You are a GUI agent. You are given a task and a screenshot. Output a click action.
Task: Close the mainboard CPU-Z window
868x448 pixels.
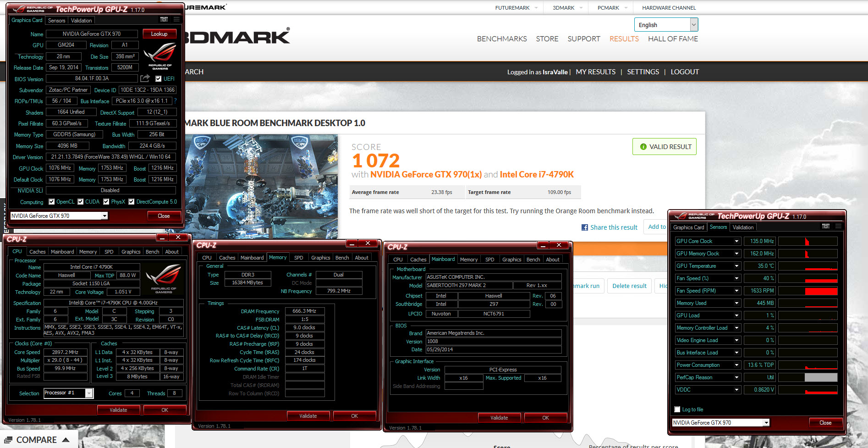pyautogui.click(x=559, y=245)
